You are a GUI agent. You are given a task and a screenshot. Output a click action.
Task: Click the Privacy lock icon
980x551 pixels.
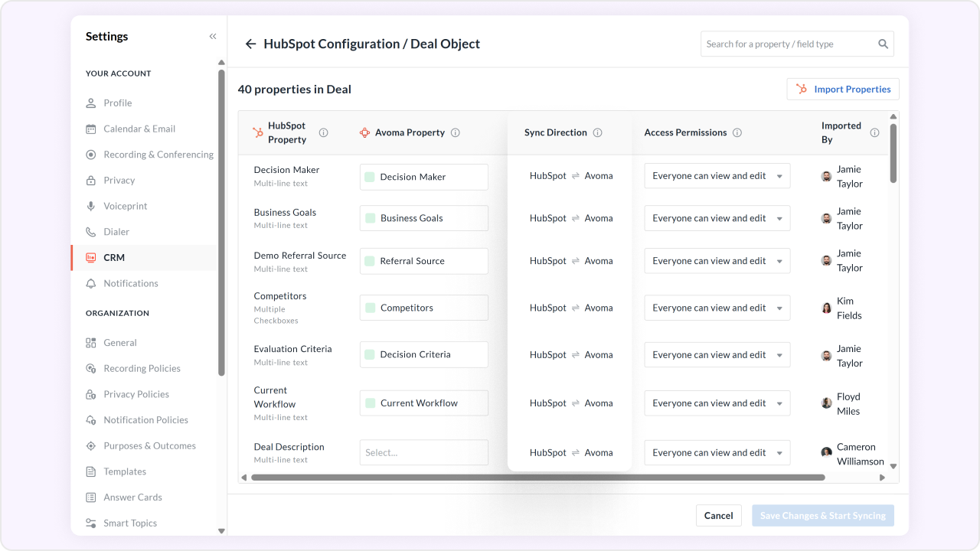click(91, 181)
